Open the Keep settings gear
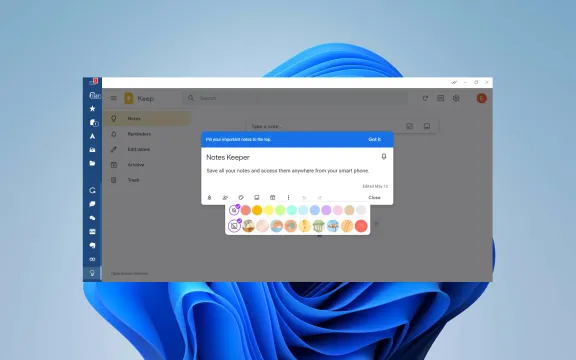 456,98
